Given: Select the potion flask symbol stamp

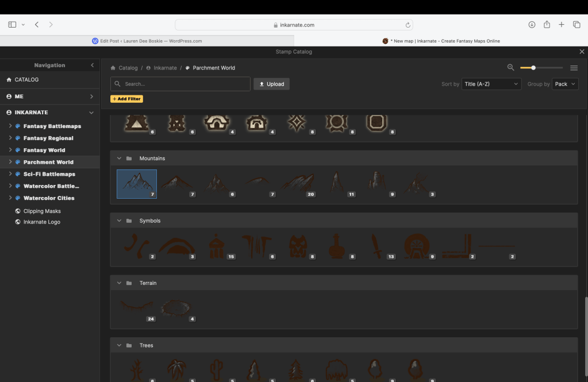Looking at the screenshot, I should tap(336, 246).
